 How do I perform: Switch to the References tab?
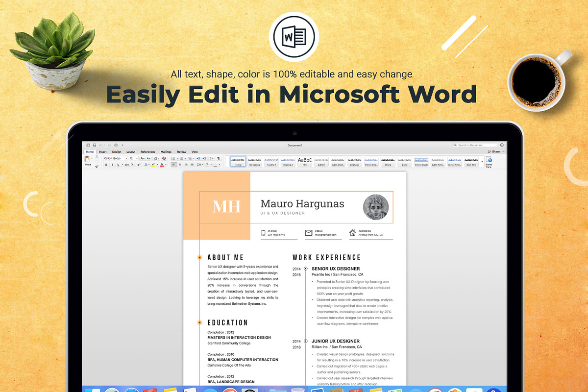click(148, 152)
